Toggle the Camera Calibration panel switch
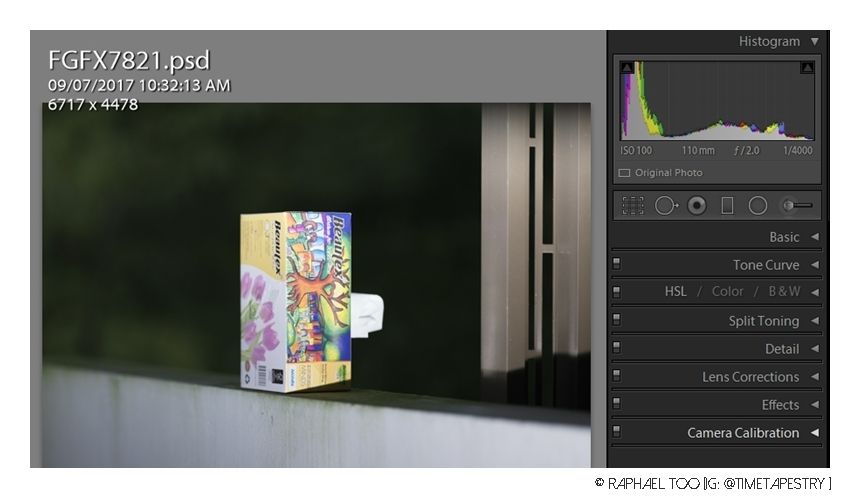 616,432
